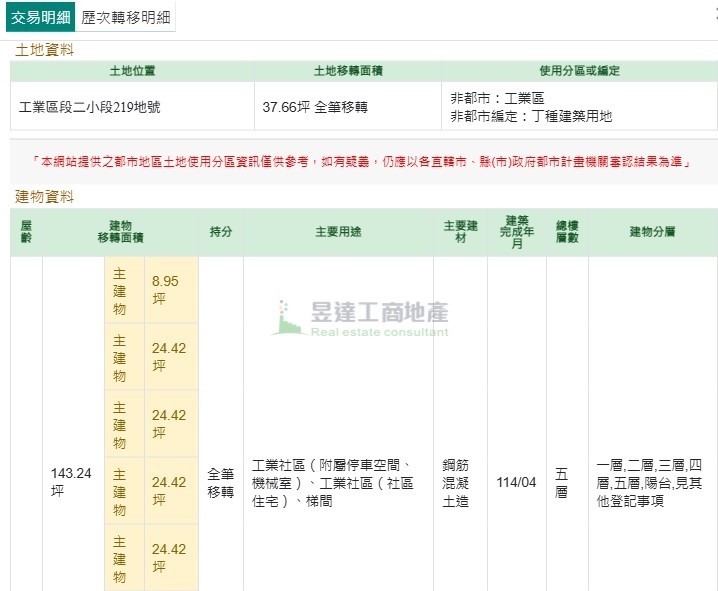Click the 非都市編定：丁種建築用地 text

[x=531, y=116]
